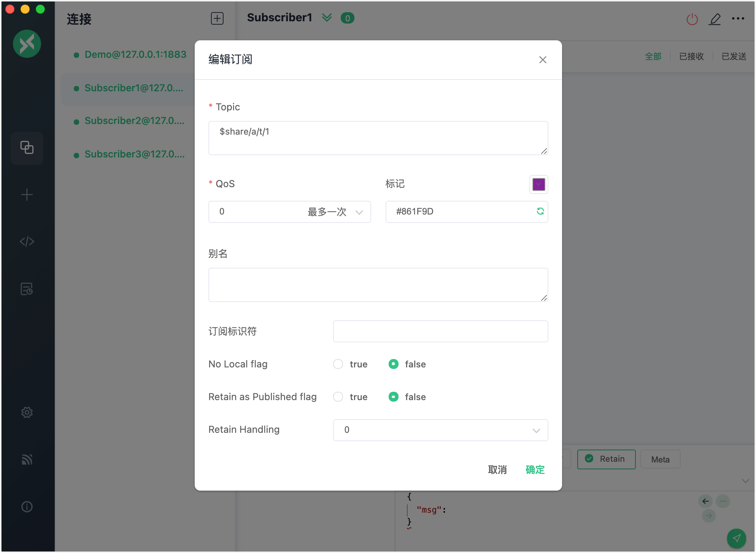Select false for Retain as Published flag
Viewport: 756px width, 553px height.
394,397
